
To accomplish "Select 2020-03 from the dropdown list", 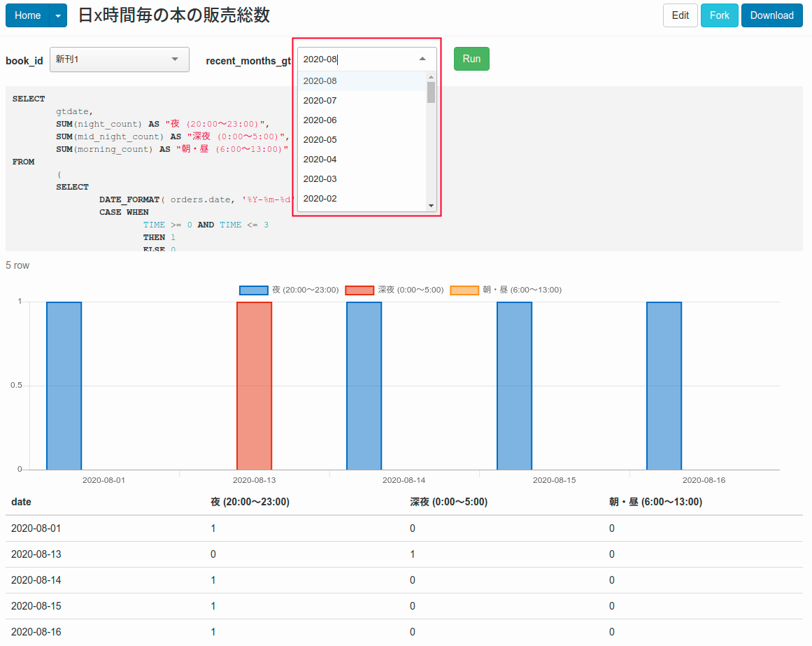I will [362, 179].
